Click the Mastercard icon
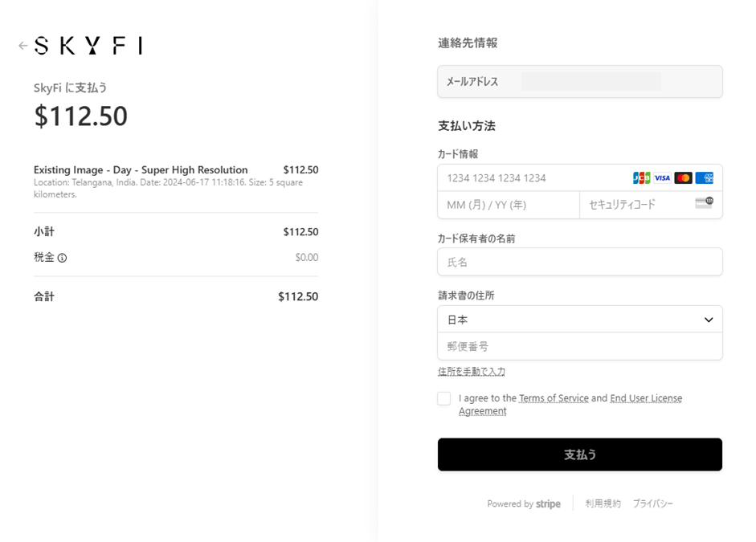 (x=683, y=178)
